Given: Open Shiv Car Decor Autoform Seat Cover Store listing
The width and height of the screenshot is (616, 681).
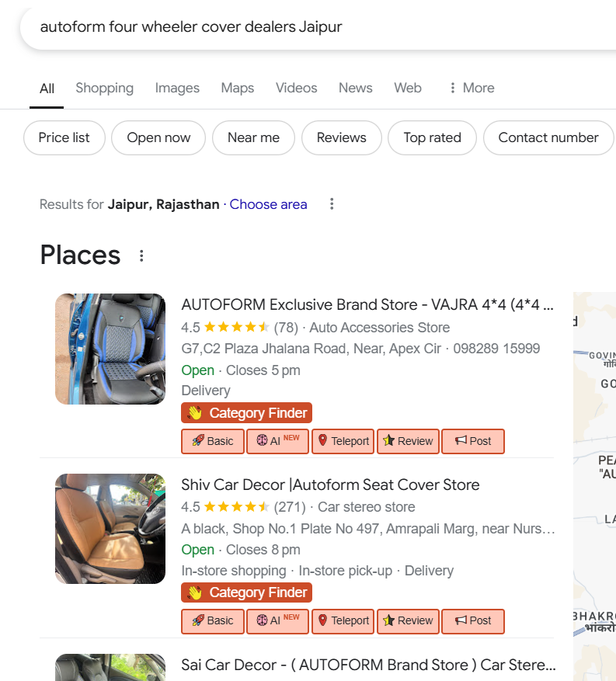Looking at the screenshot, I should pyautogui.click(x=330, y=485).
